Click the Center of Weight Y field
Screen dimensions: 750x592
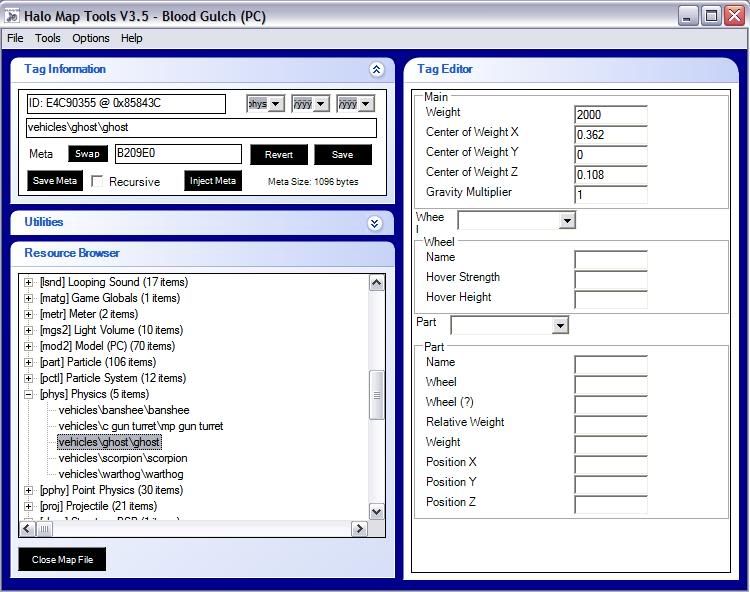pyautogui.click(x=611, y=155)
